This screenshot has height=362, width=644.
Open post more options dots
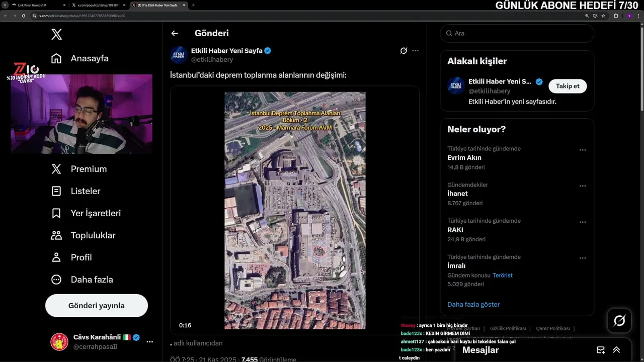pos(415,51)
